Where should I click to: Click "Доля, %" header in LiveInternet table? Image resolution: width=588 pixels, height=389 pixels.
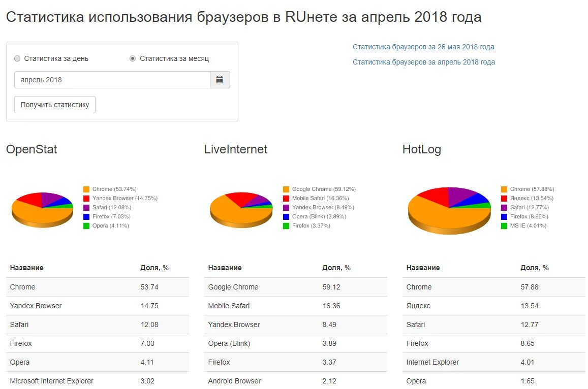point(336,268)
